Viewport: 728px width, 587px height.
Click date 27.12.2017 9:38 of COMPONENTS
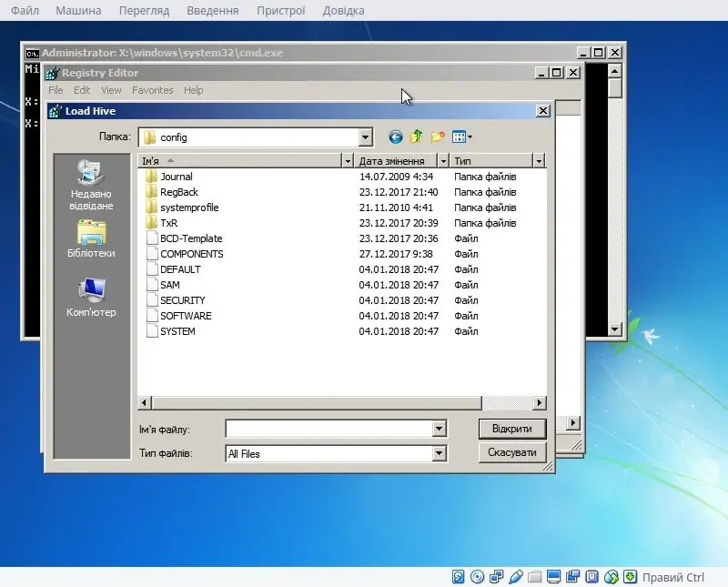396,254
